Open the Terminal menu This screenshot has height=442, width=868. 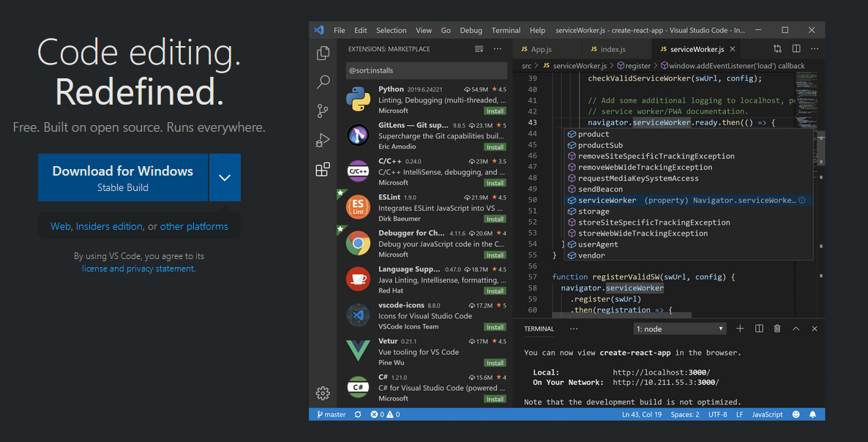click(506, 31)
